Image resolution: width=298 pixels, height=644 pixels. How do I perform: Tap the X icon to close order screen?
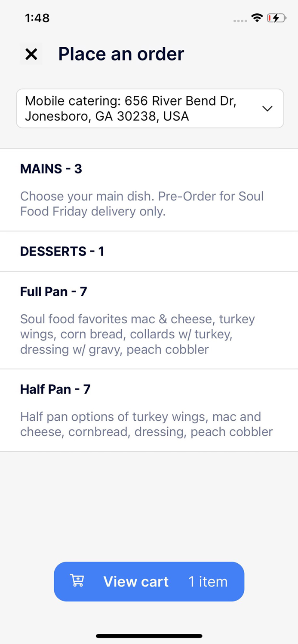(31, 54)
